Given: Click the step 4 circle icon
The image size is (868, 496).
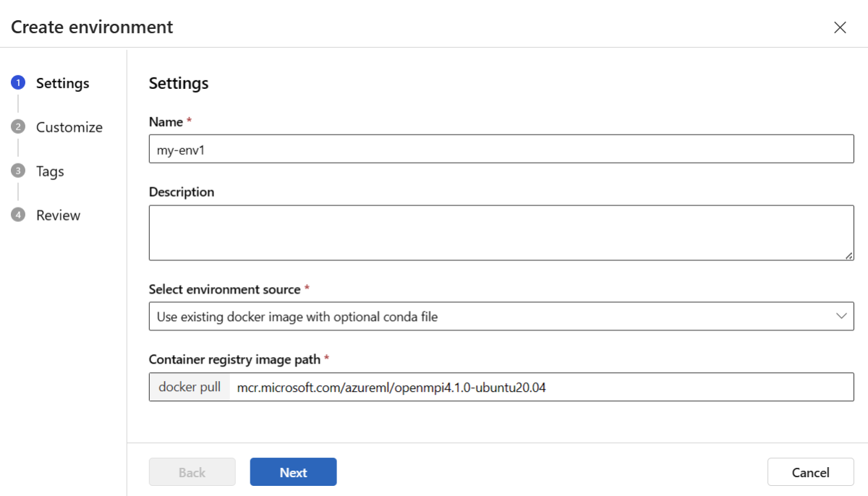Looking at the screenshot, I should click(x=18, y=215).
